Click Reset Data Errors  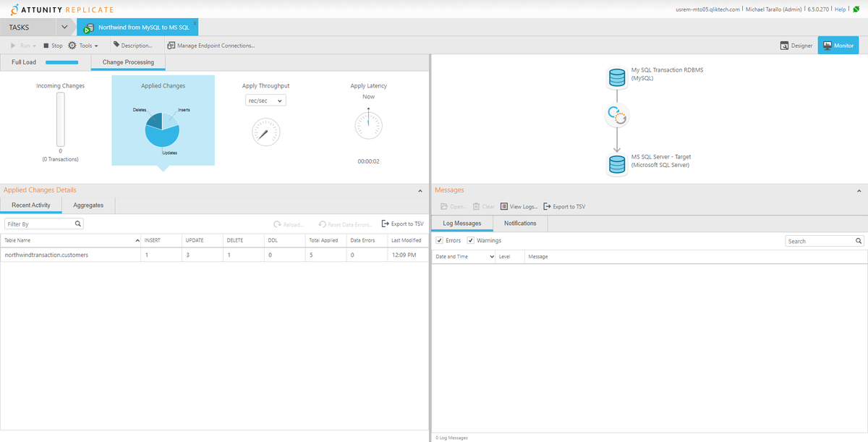tap(346, 224)
